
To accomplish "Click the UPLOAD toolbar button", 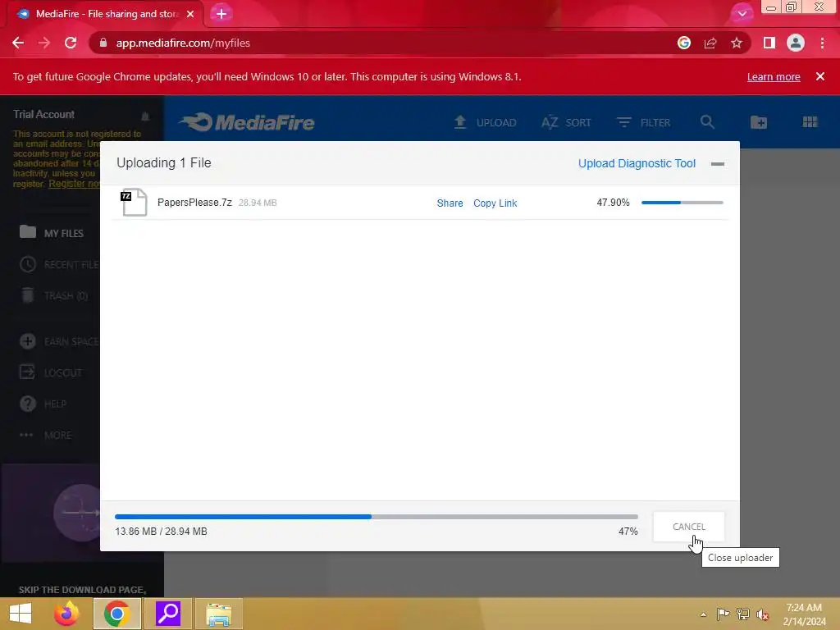I will tap(485, 122).
